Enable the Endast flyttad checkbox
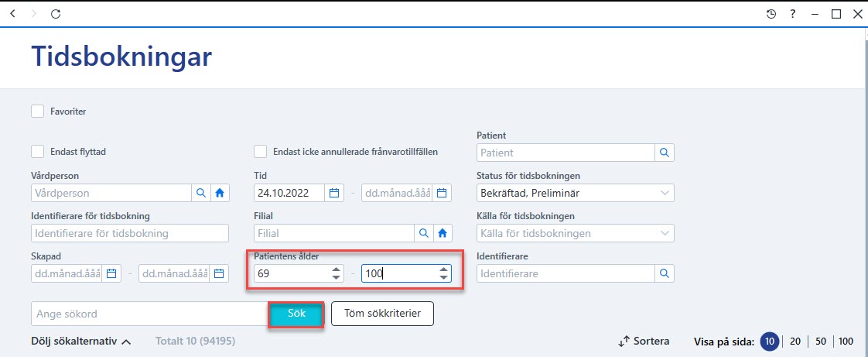 tap(38, 151)
